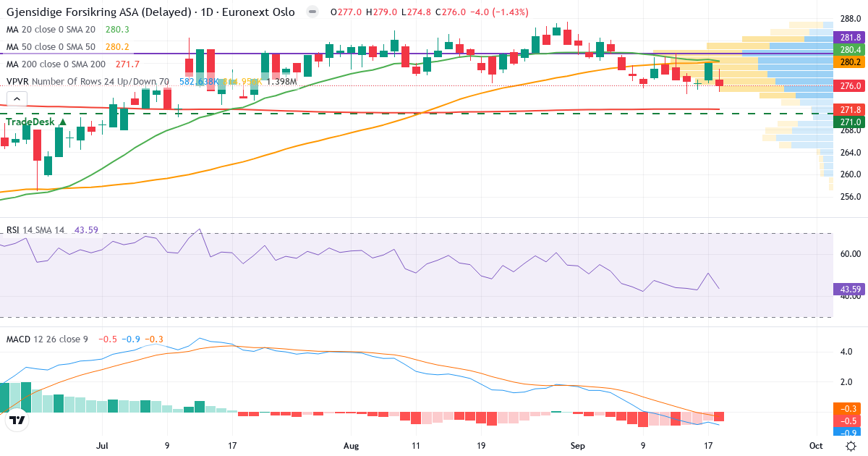Click the red 276.0 last price label
The width and height of the screenshot is (868, 456).
[x=850, y=86]
